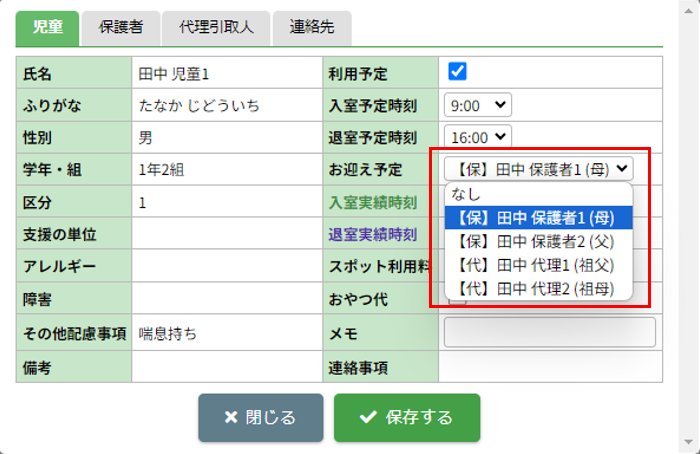
Task: Toggle the 利用予定 checkbox
Action: 458,72
